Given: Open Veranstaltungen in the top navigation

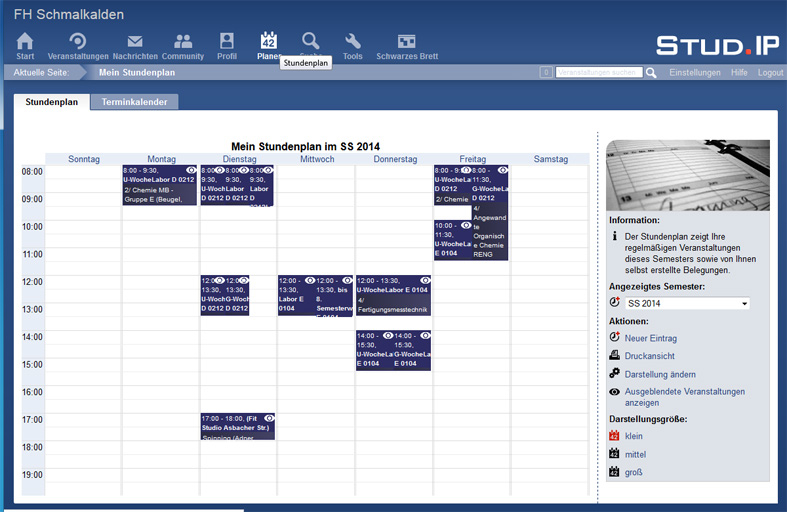Looking at the screenshot, I should 77,45.
